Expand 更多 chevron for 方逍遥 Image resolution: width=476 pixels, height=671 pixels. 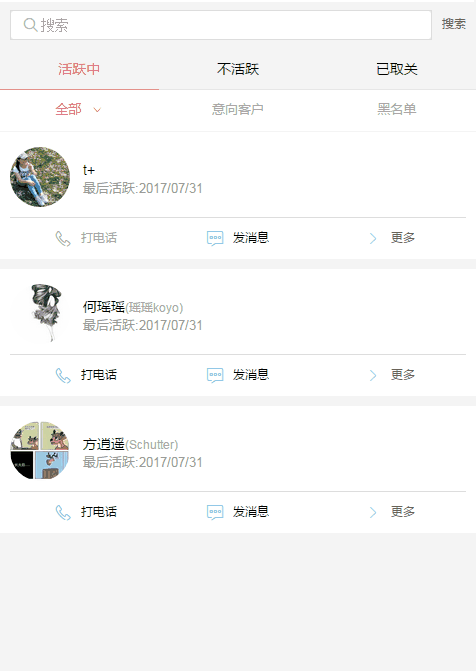tap(373, 512)
